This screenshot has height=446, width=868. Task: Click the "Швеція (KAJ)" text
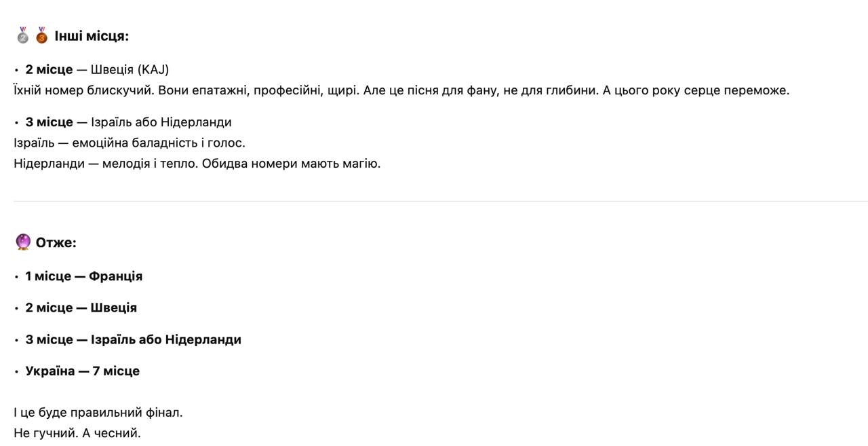tap(130, 69)
